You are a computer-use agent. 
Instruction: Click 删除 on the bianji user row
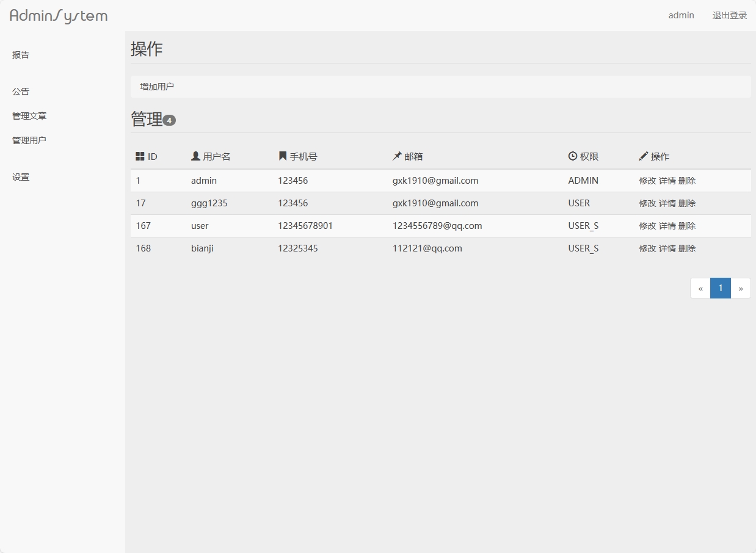[x=687, y=248]
